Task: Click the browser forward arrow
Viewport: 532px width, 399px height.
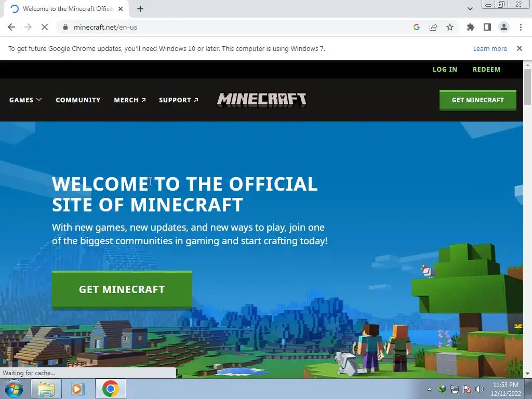Action: click(x=28, y=27)
